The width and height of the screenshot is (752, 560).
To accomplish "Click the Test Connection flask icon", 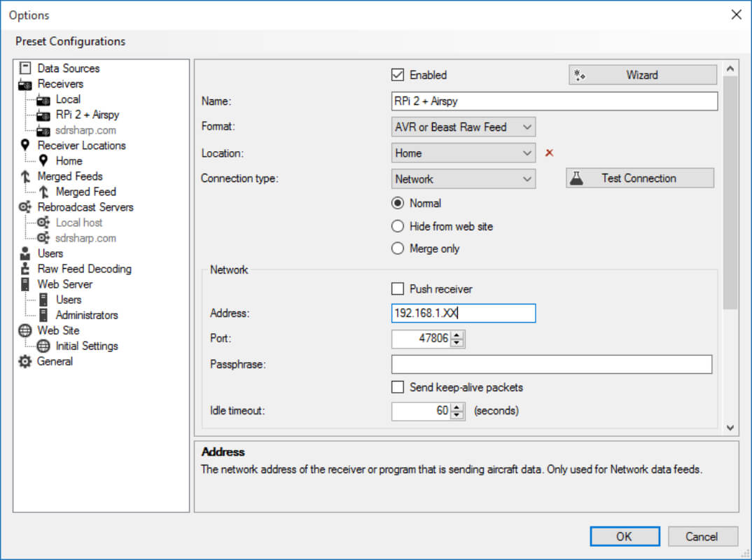I will [x=576, y=178].
